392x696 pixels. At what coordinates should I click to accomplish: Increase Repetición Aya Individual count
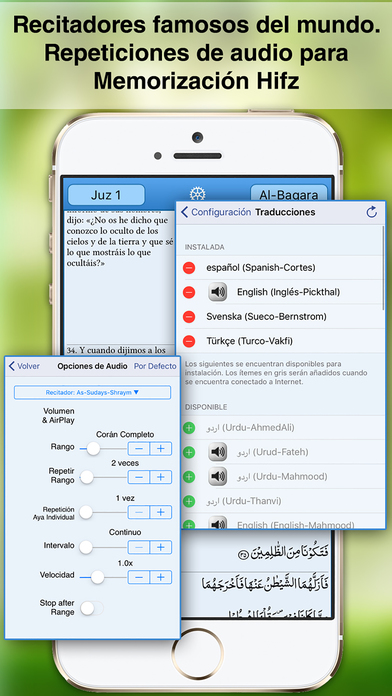pos(161,512)
